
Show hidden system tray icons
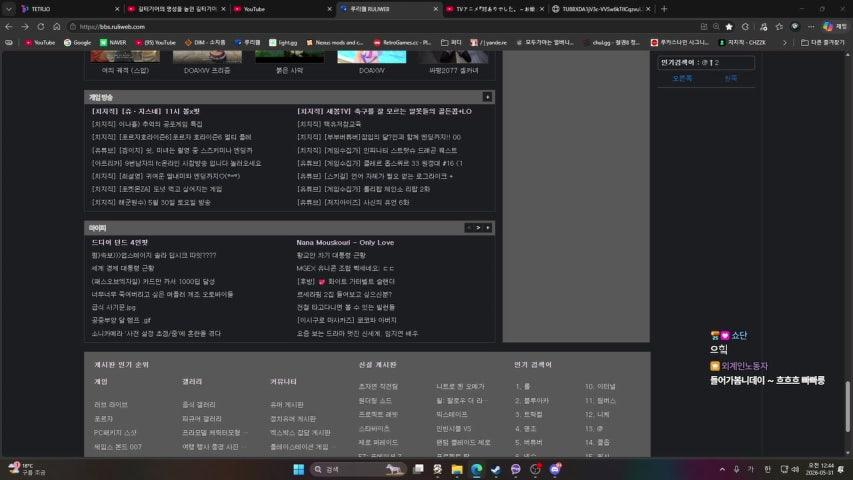(x=722, y=469)
